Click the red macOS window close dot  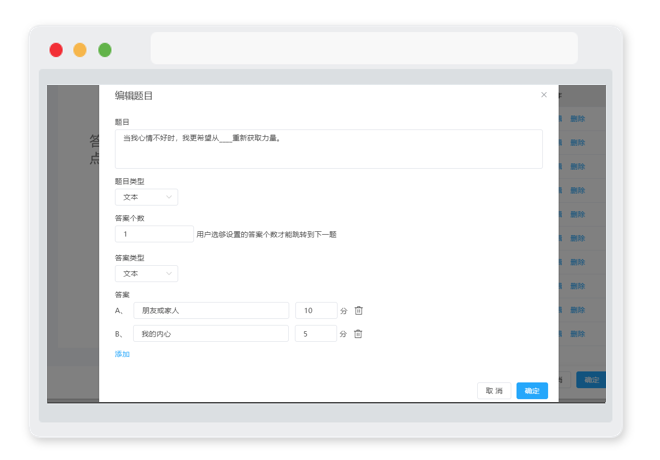56,50
